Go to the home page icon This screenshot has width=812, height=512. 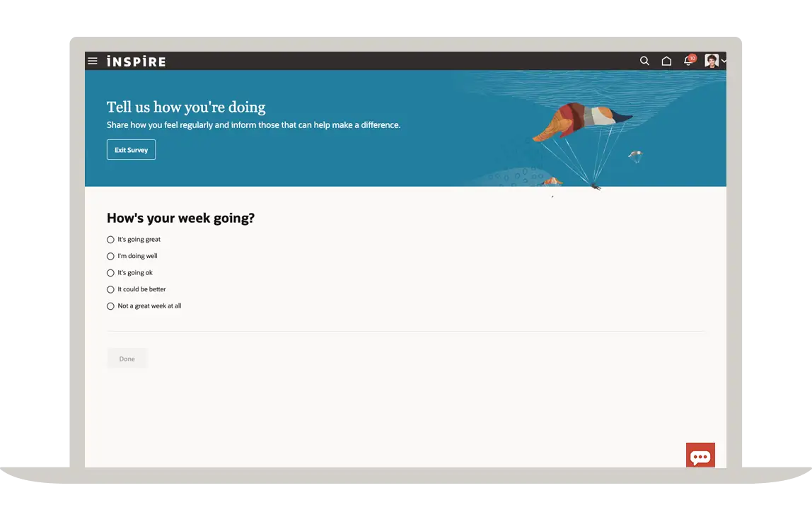click(x=666, y=62)
